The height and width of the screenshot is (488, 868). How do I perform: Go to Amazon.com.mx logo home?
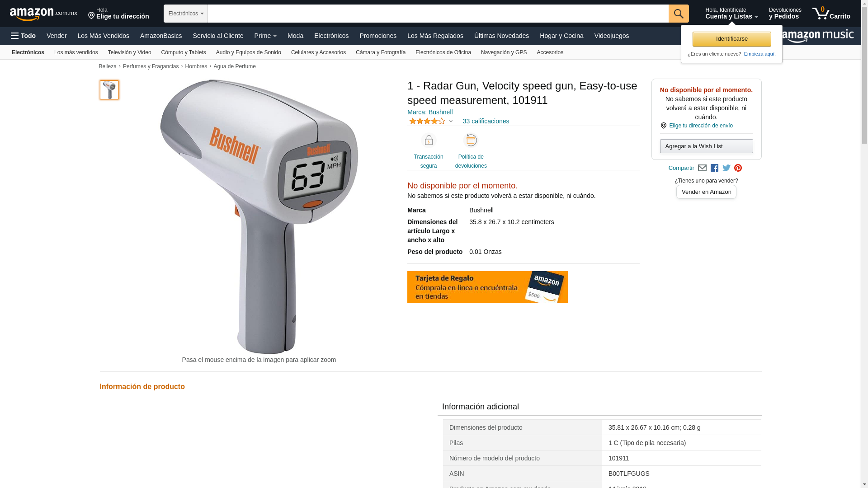click(43, 14)
